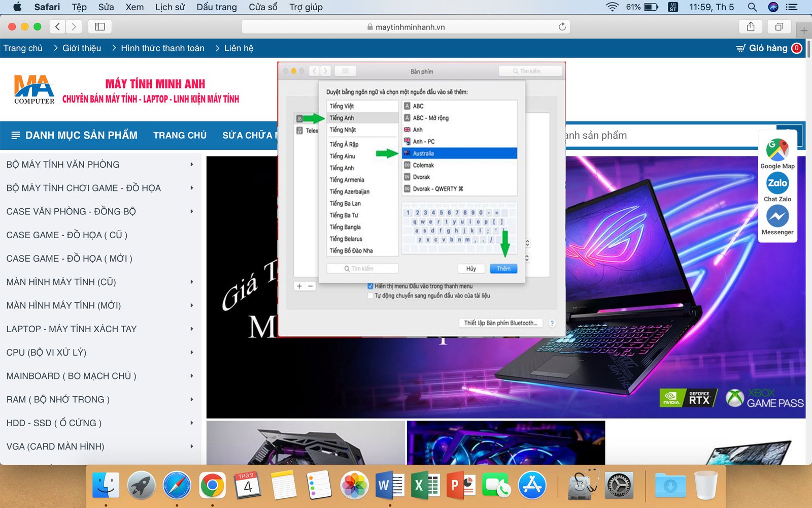Viewport: 812px width, 508px height.
Task: Open the Chat Zalo icon
Action: (777, 183)
